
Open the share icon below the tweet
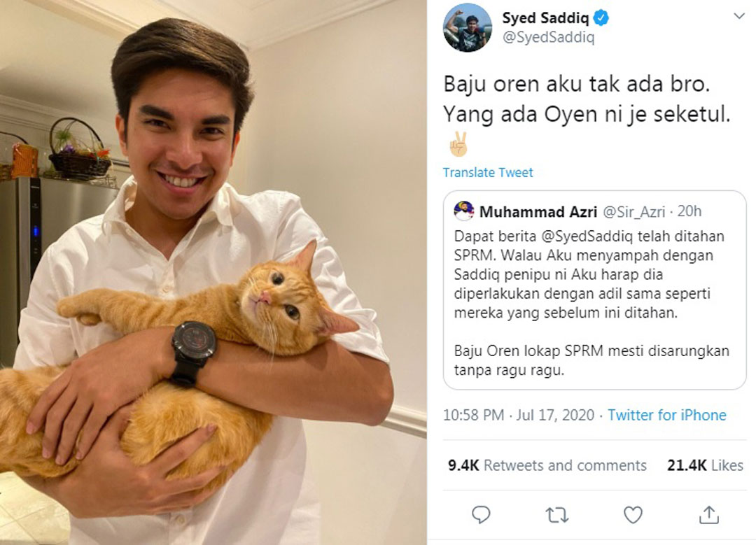coord(708,514)
